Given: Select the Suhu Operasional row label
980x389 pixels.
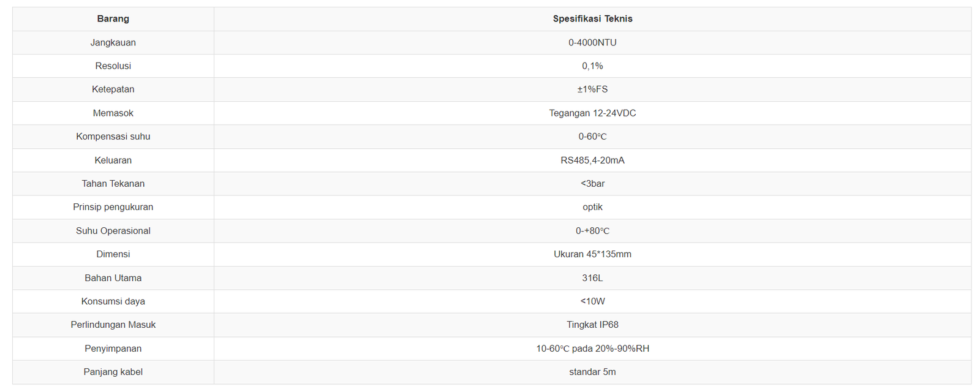Looking at the screenshot, I should click(x=113, y=231).
